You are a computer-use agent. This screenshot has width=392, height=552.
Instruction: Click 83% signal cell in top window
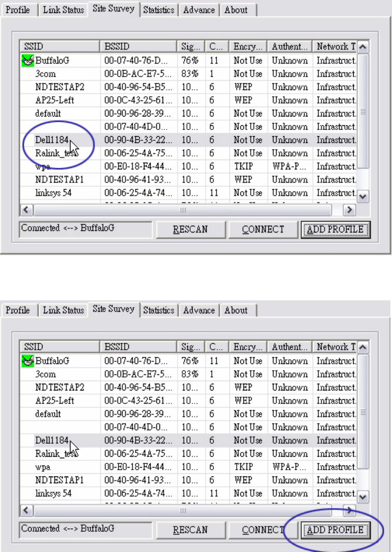tap(190, 74)
